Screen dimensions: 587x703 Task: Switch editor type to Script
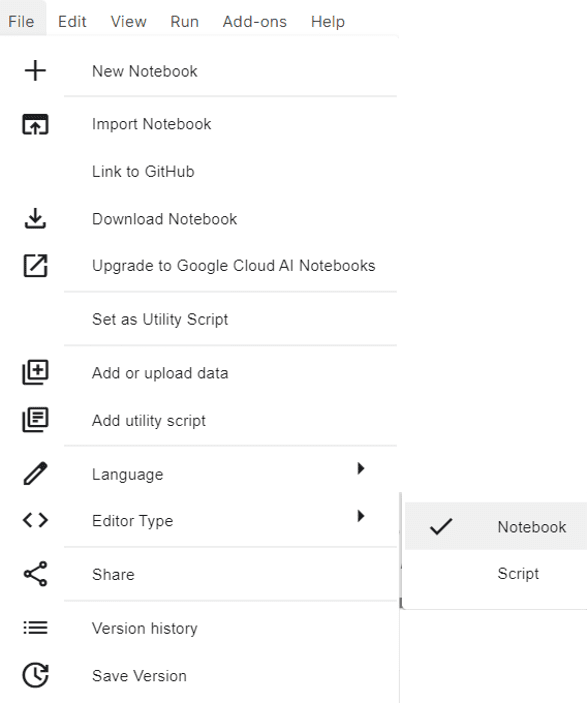496,573
